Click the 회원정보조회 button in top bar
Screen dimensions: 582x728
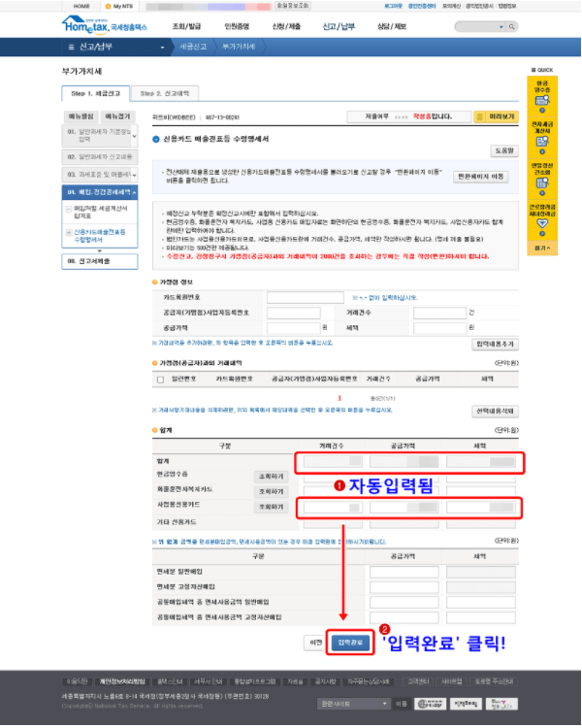293,6
